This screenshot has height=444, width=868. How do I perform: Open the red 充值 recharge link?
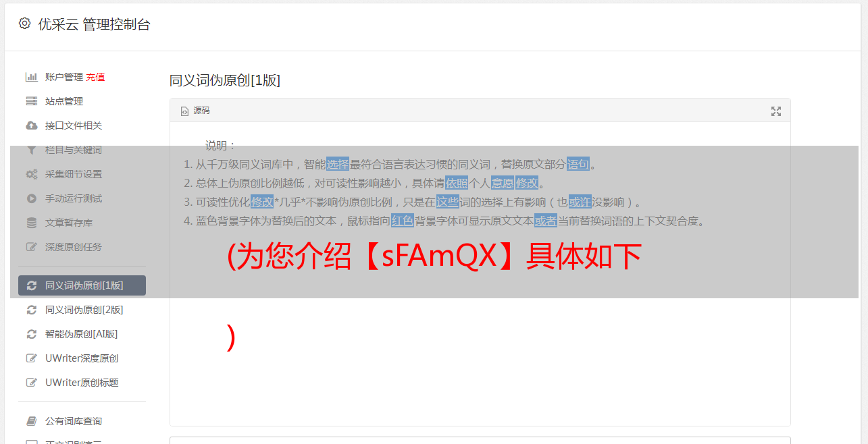pos(95,77)
